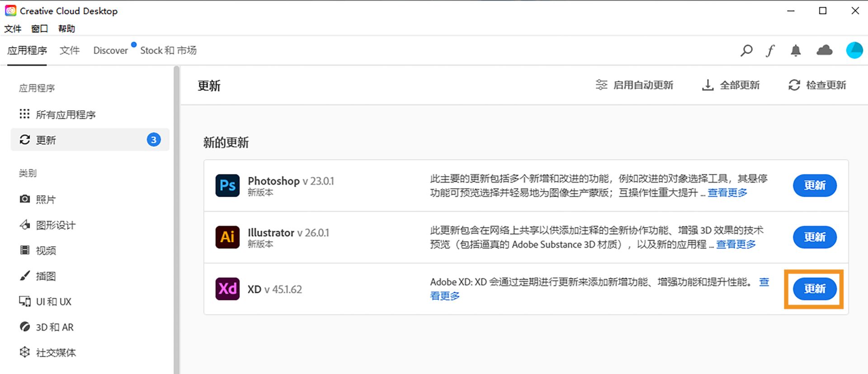Click 启用自动更新 button
Image resolution: width=868 pixels, height=374 pixels.
tap(634, 85)
